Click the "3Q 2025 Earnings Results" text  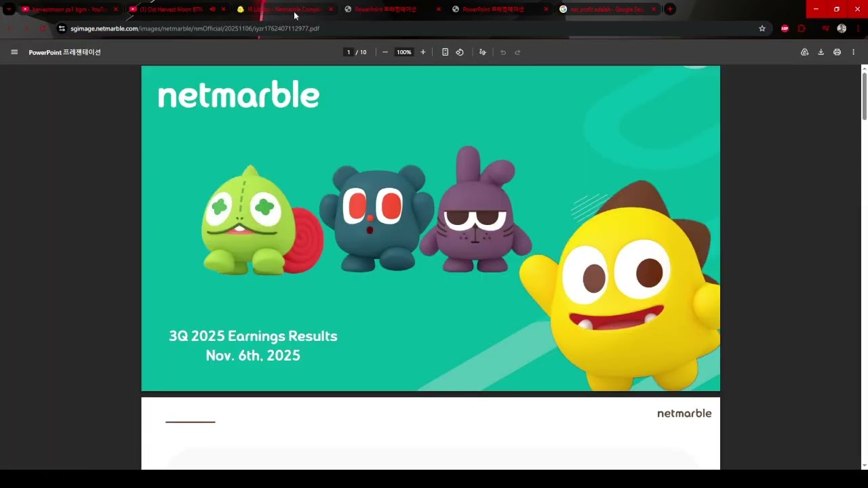point(253,336)
